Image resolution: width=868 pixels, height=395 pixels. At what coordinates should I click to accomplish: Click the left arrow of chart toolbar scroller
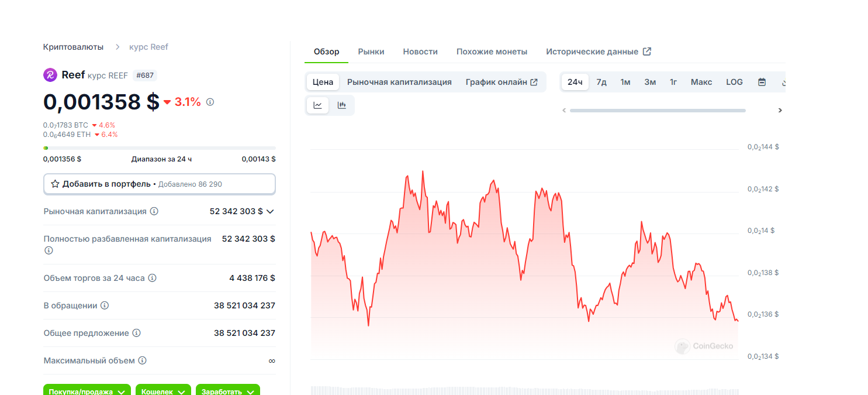pos(564,110)
